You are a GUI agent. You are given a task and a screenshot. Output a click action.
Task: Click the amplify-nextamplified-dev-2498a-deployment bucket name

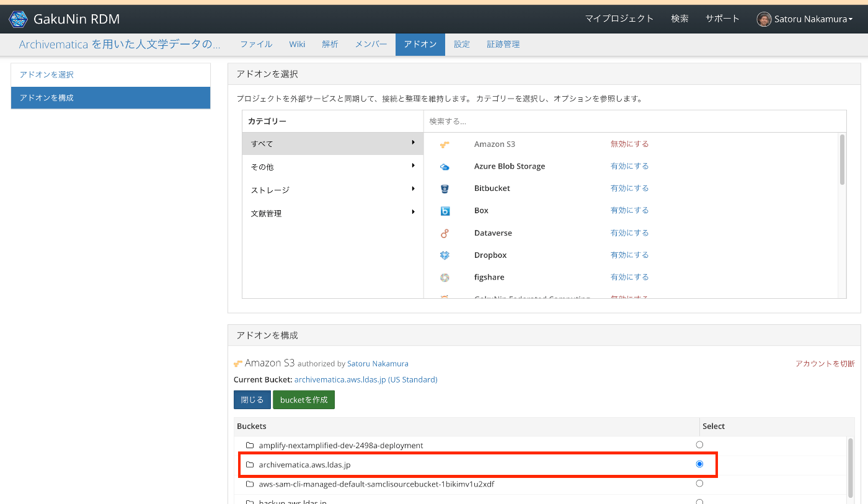[341, 446]
